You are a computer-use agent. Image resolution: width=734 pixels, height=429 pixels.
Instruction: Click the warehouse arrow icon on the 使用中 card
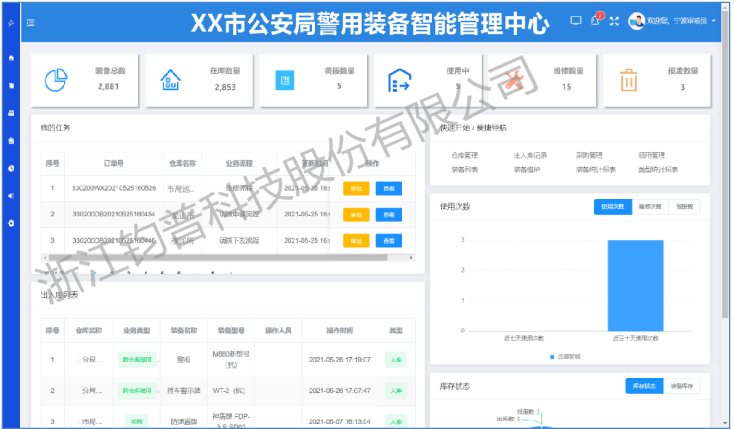click(x=399, y=80)
